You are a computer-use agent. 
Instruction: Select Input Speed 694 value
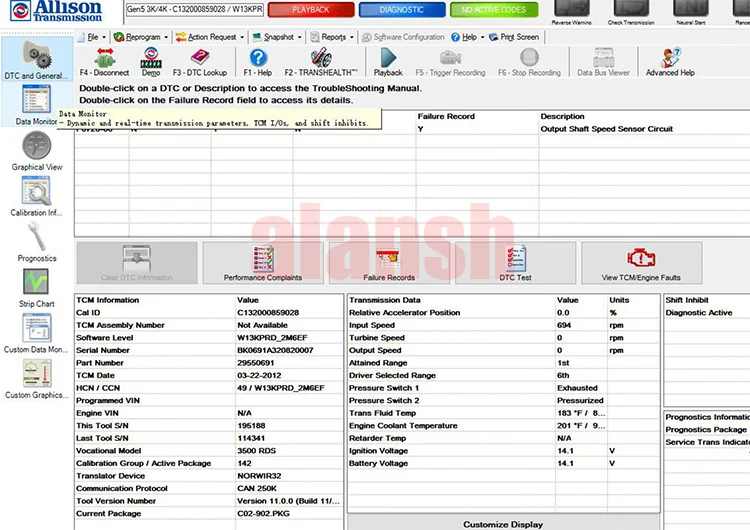564,325
